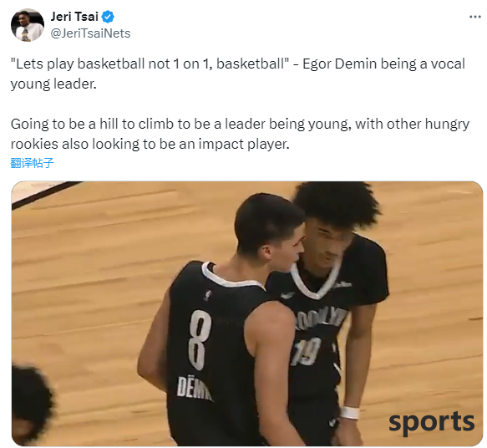This screenshot has height=448, width=487.
Task: Click the second paragraph about rookies
Action: coord(240,134)
